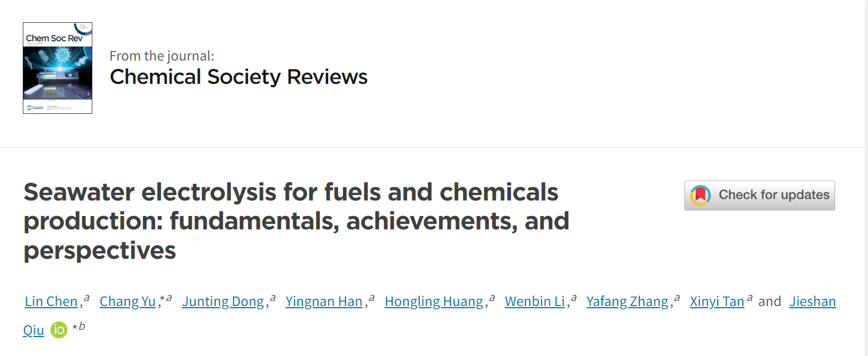This screenshot has height=356, width=868.
Task: Open author link Lin Chen
Action: 51,302
